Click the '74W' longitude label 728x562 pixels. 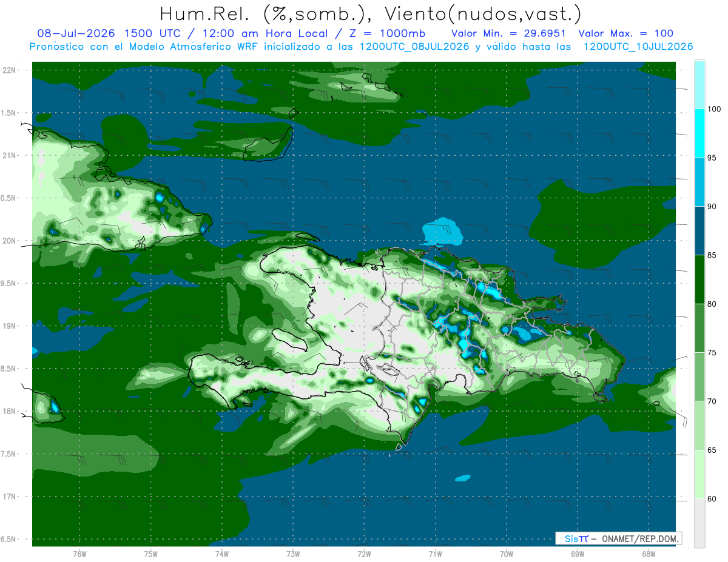[x=222, y=554]
